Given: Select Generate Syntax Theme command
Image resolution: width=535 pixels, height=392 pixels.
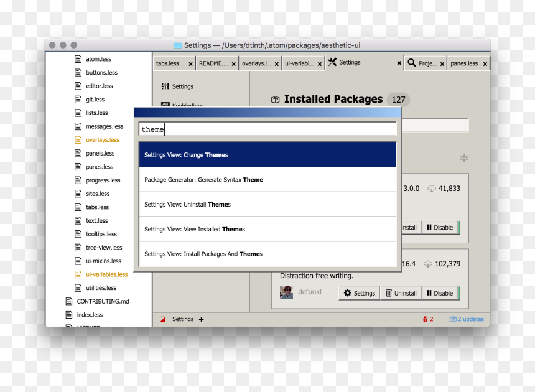Looking at the screenshot, I should pos(267,180).
